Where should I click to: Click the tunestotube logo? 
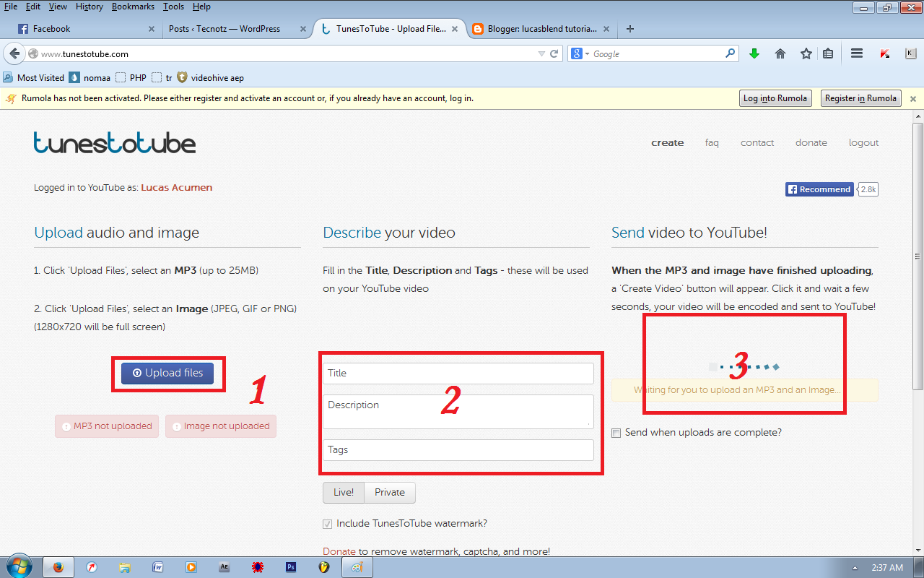coord(115,142)
